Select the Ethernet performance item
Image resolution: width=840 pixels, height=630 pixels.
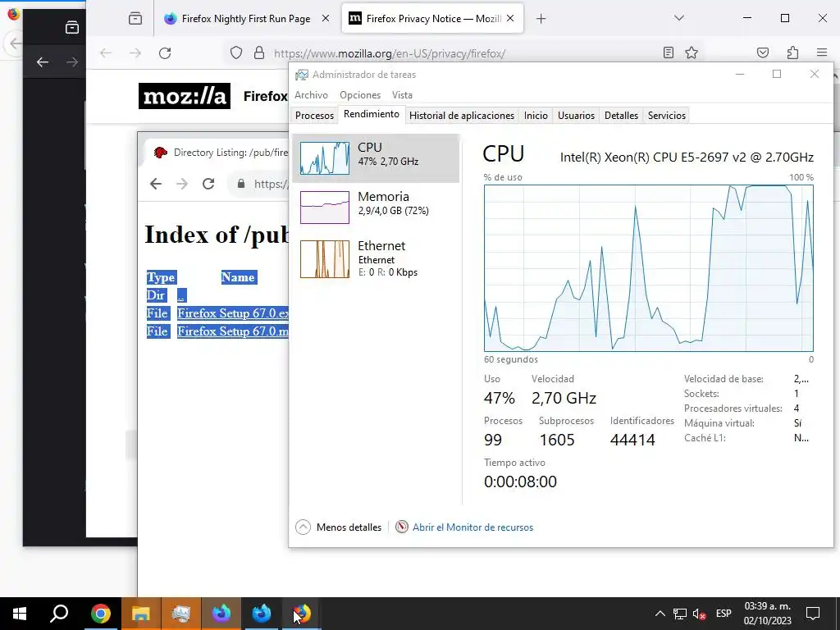click(x=376, y=259)
